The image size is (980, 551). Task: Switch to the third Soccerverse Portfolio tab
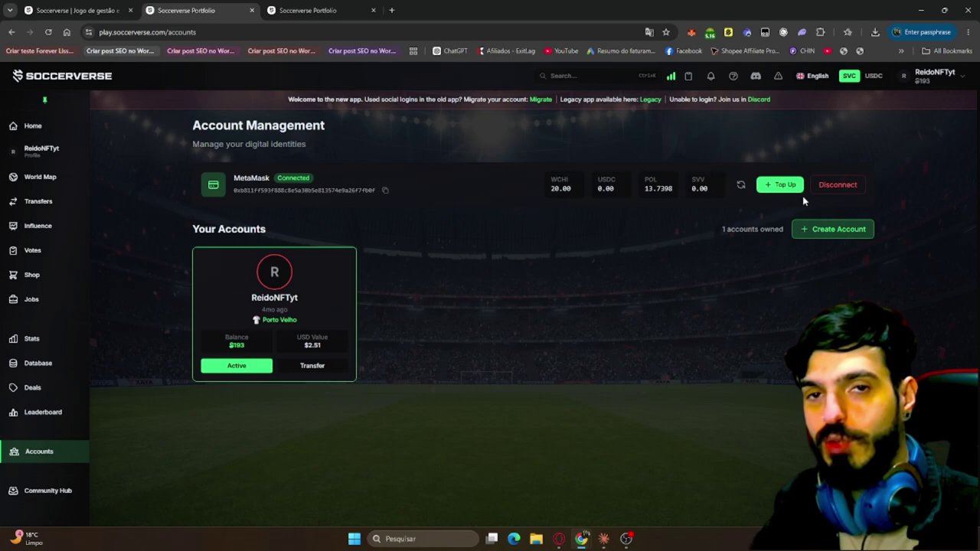[x=322, y=11]
